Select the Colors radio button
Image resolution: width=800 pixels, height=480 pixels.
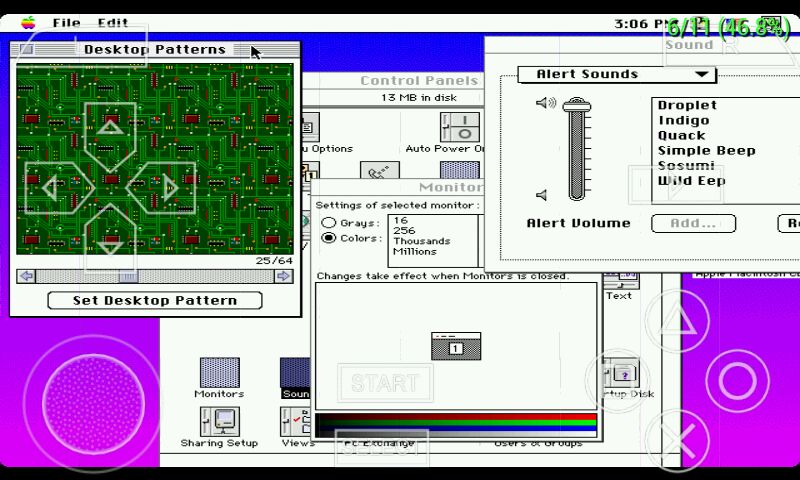coord(329,238)
